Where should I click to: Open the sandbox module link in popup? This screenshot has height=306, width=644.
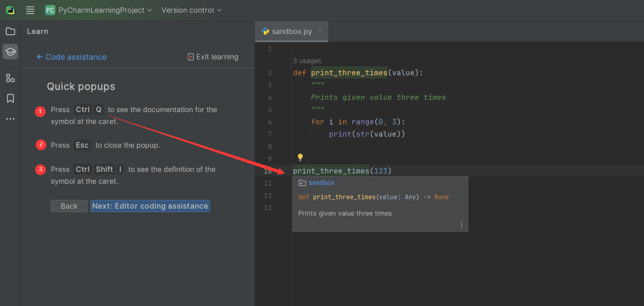point(321,183)
